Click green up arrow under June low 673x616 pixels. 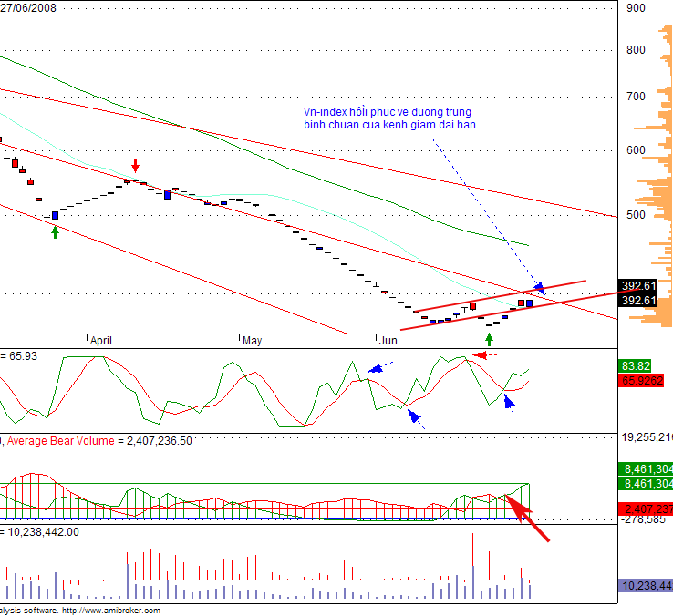[489, 339]
